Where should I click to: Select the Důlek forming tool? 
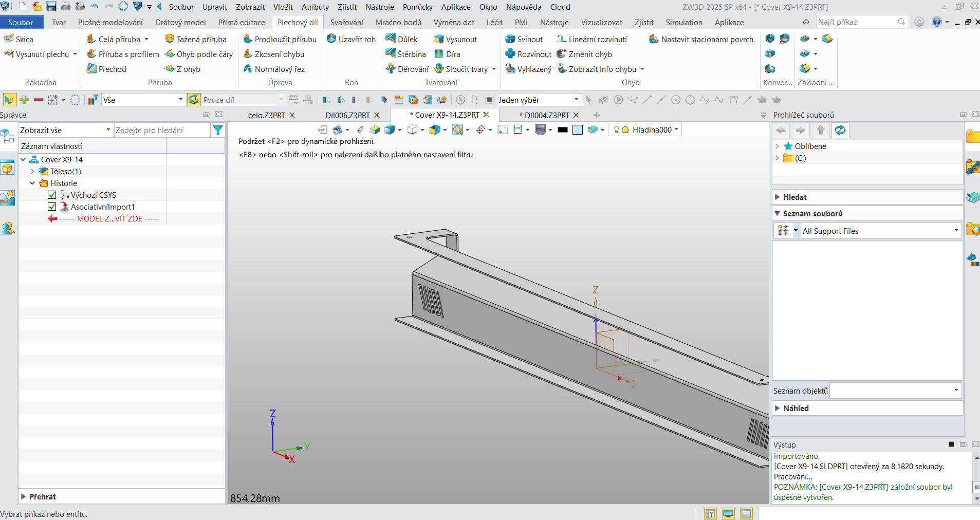pyautogui.click(x=401, y=39)
